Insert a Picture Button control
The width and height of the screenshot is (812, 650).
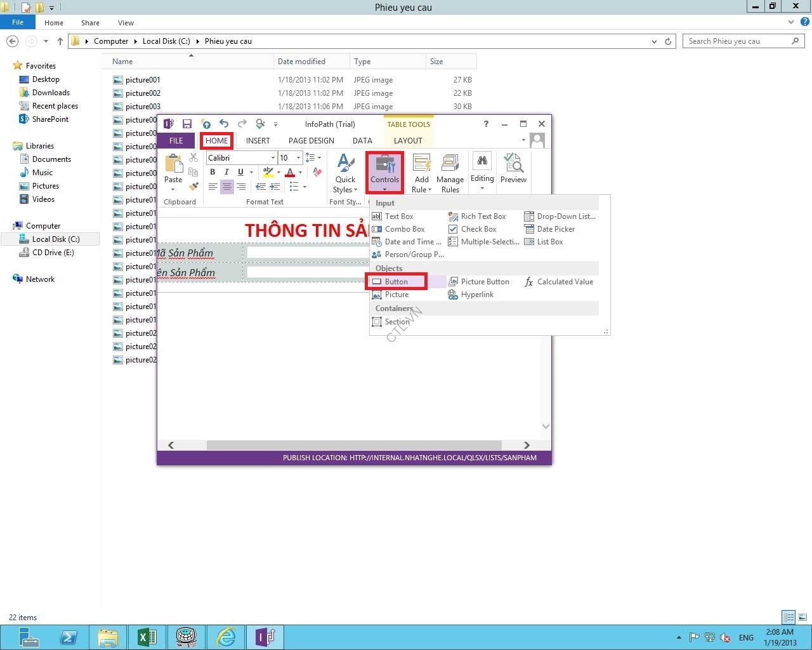tap(479, 282)
